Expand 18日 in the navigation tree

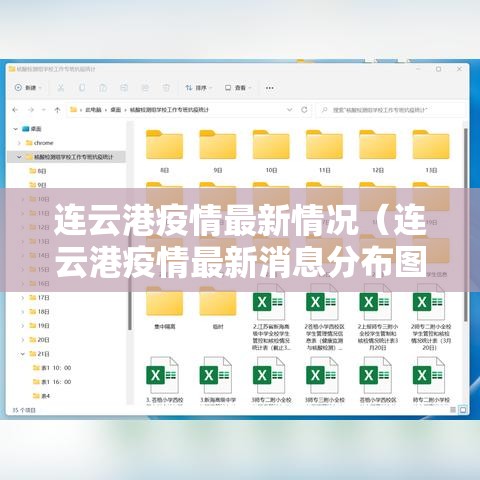(23, 312)
